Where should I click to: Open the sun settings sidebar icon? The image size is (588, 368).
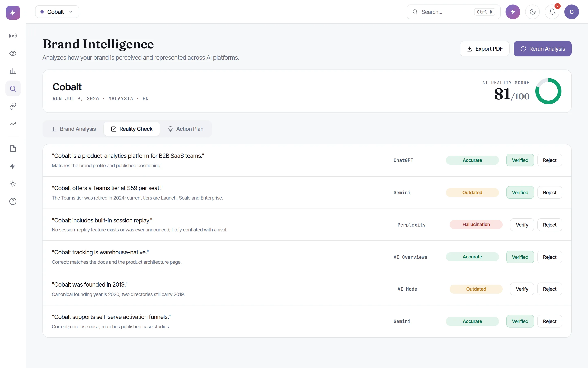[13, 184]
